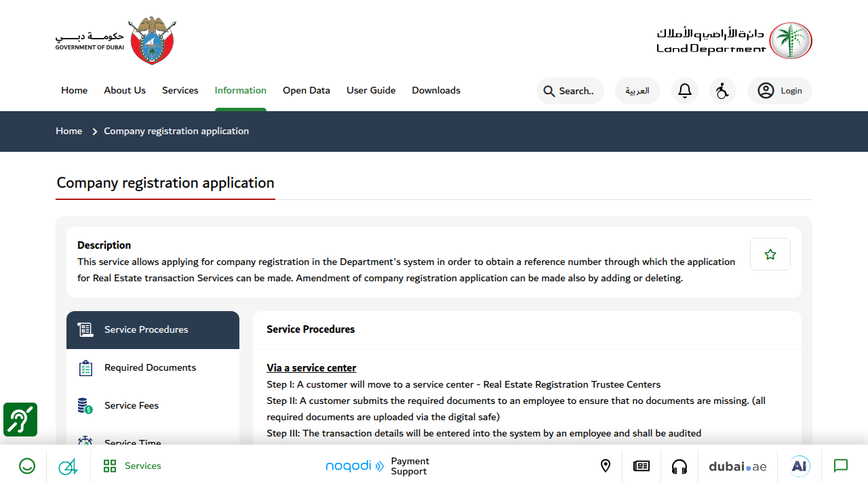Add service to favorites with star icon
This screenshot has height=488, width=868.
pos(770,254)
